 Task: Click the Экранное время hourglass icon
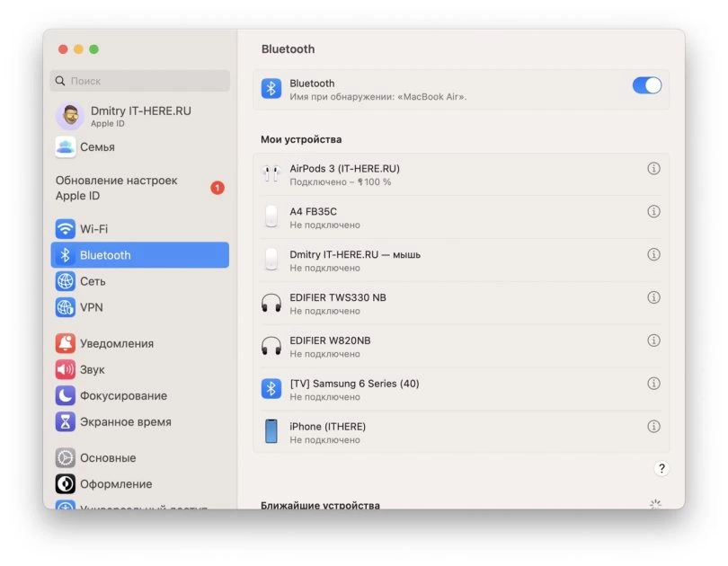(66, 421)
